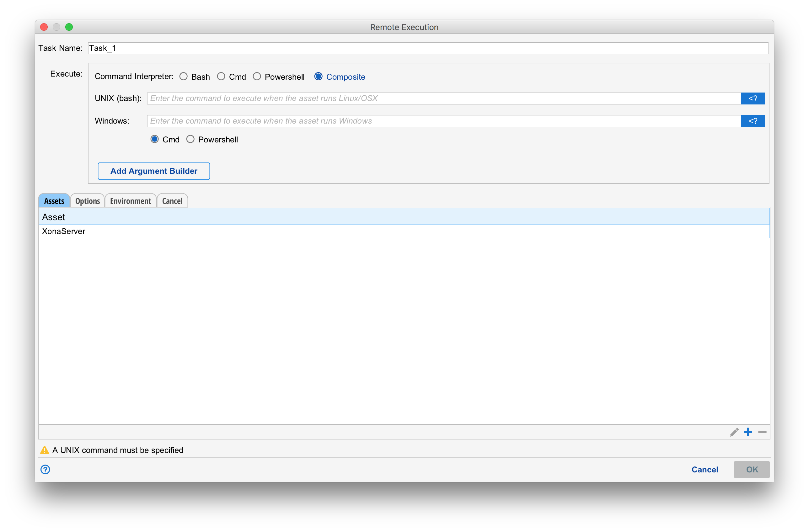
Task: Switch interpreter from Composite to Cmd
Action: 221,77
